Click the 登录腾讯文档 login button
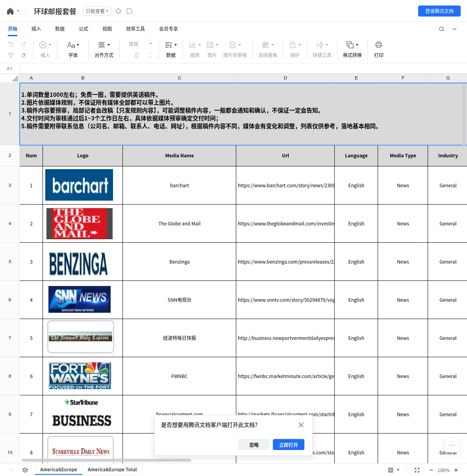467x476 pixels. [x=439, y=11]
